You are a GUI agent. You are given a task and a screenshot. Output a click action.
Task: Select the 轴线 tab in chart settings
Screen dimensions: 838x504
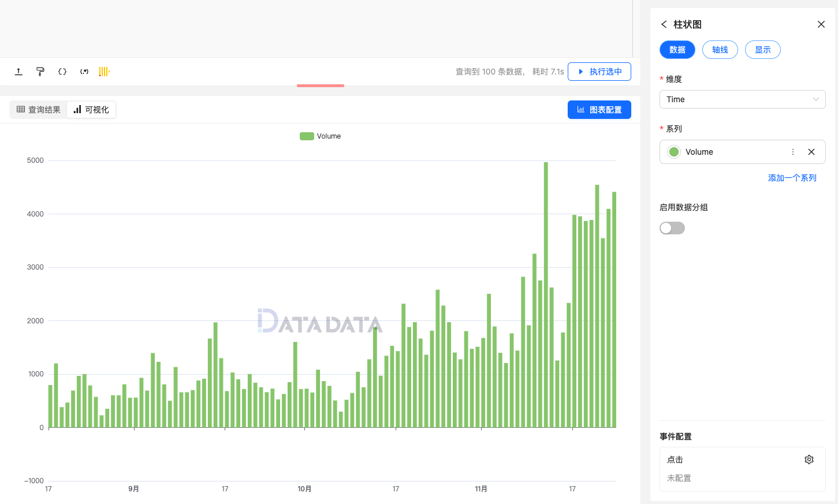pyautogui.click(x=720, y=50)
